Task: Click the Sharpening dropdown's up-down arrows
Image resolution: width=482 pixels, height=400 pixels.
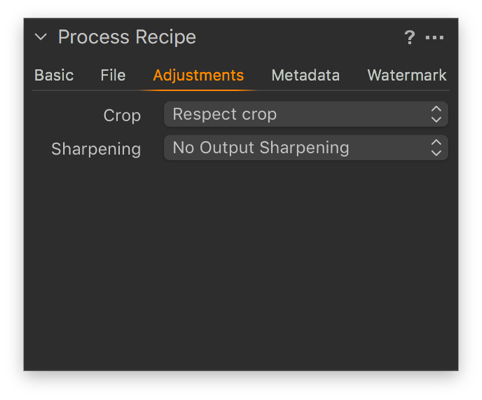Action: click(x=436, y=148)
